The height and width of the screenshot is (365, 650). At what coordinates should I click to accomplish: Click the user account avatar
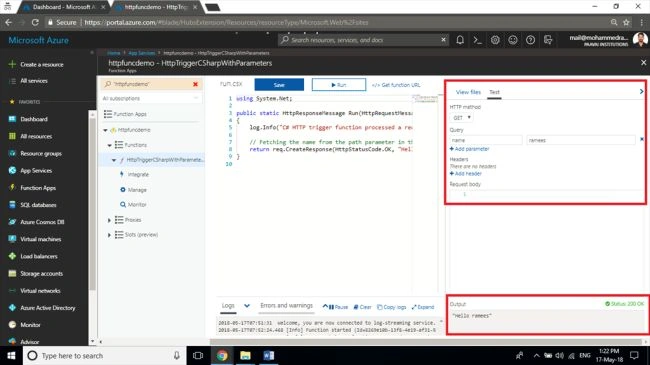tap(640, 40)
